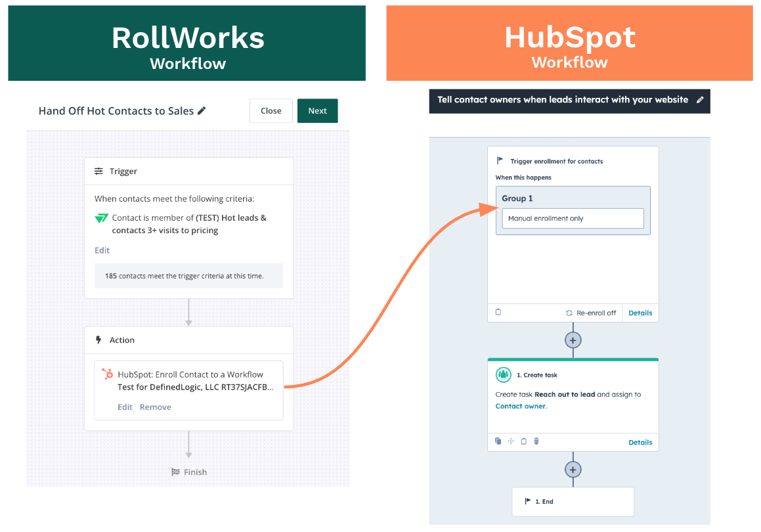The image size is (761, 532).
Task: Click the flag icon beside Trigger enrollment for contacts
Action: (x=500, y=160)
